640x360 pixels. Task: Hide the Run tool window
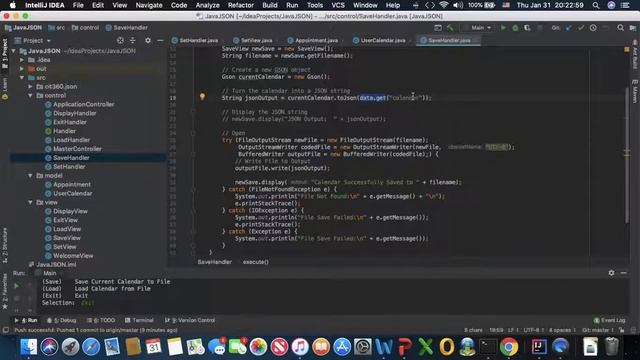pyautogui.click(x=624, y=273)
